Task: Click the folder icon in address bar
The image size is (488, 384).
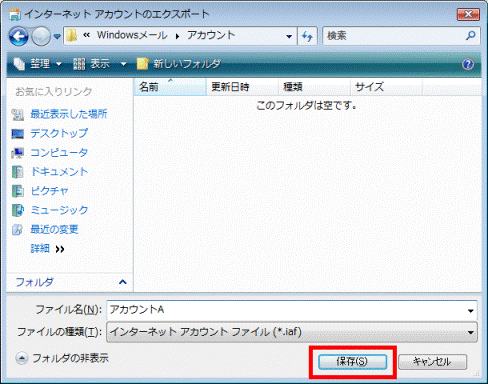Action: pyautogui.click(x=71, y=35)
